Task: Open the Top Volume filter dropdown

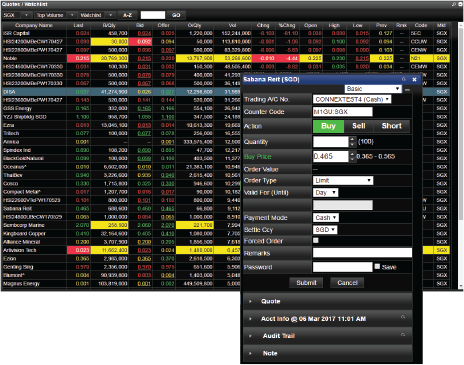Action: pyautogui.click(x=55, y=15)
